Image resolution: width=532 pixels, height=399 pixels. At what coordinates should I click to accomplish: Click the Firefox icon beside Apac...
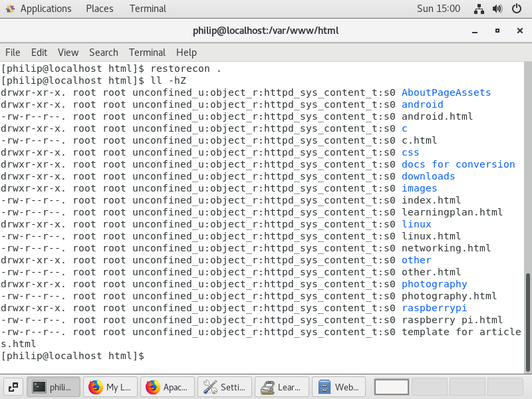tap(152, 387)
